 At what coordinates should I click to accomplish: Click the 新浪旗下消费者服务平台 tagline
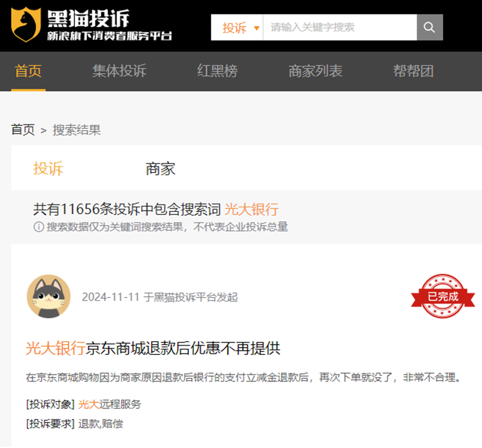click(109, 35)
